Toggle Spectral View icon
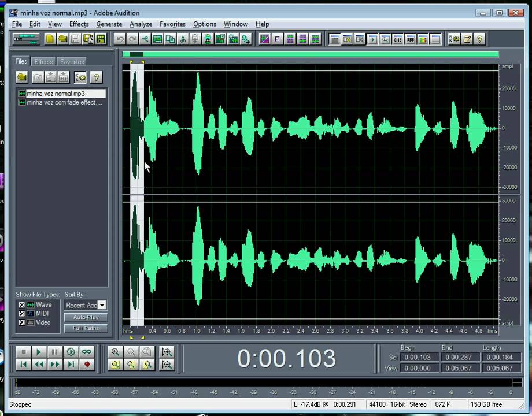This screenshot has width=532, height=416. pos(265,39)
